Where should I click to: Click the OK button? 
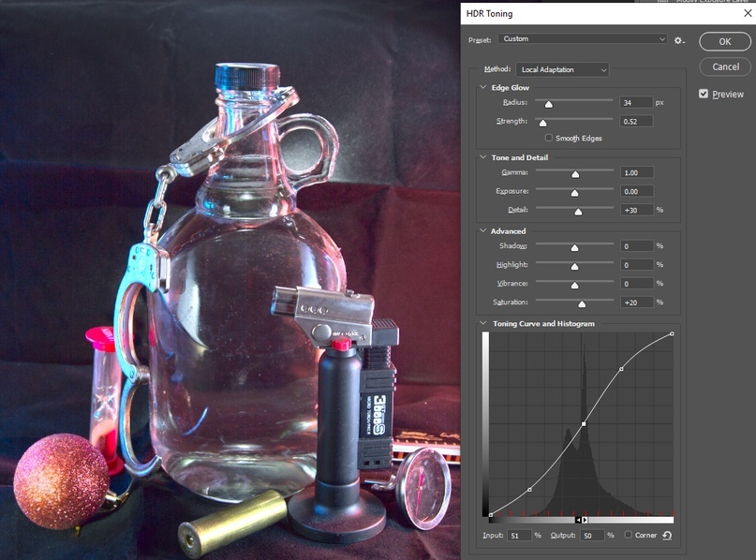725,41
